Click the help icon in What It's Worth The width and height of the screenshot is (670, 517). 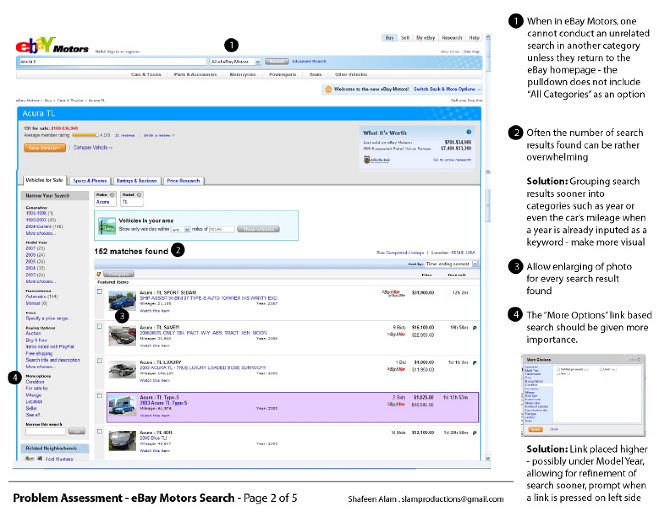pos(469,132)
